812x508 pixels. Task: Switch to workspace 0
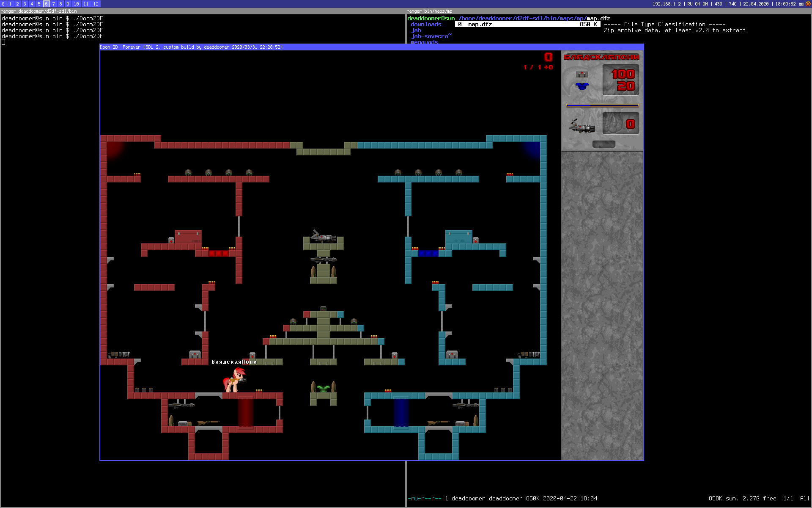(x=3, y=4)
